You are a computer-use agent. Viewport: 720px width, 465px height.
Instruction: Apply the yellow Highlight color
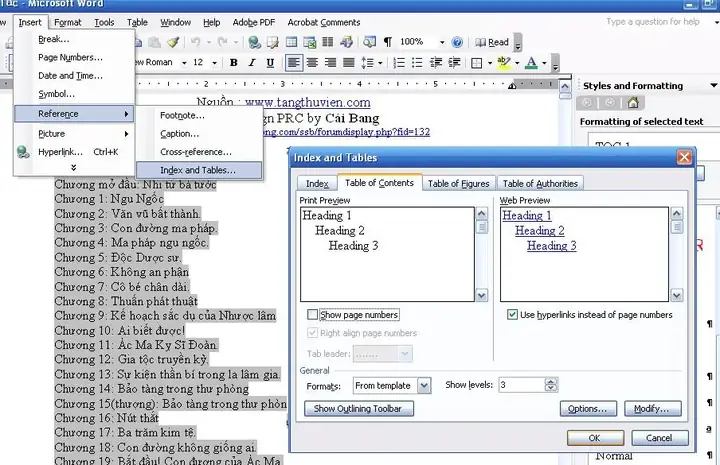[504, 62]
